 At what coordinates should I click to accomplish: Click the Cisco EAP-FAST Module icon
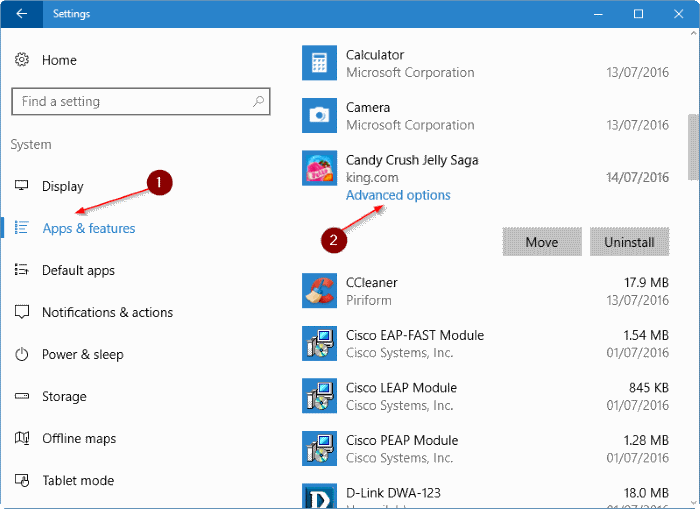(x=319, y=343)
